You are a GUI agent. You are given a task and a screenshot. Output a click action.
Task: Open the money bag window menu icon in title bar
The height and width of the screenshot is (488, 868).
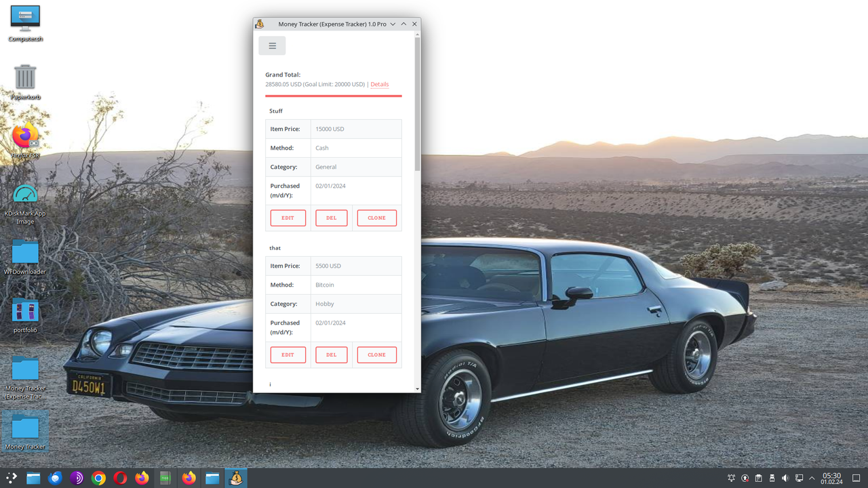pos(260,24)
